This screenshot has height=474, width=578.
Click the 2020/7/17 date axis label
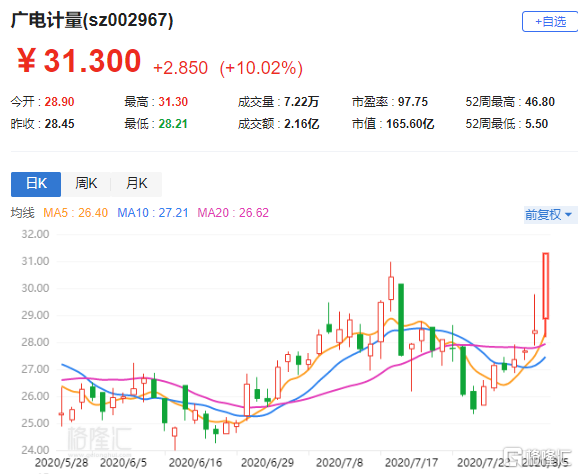(x=411, y=463)
